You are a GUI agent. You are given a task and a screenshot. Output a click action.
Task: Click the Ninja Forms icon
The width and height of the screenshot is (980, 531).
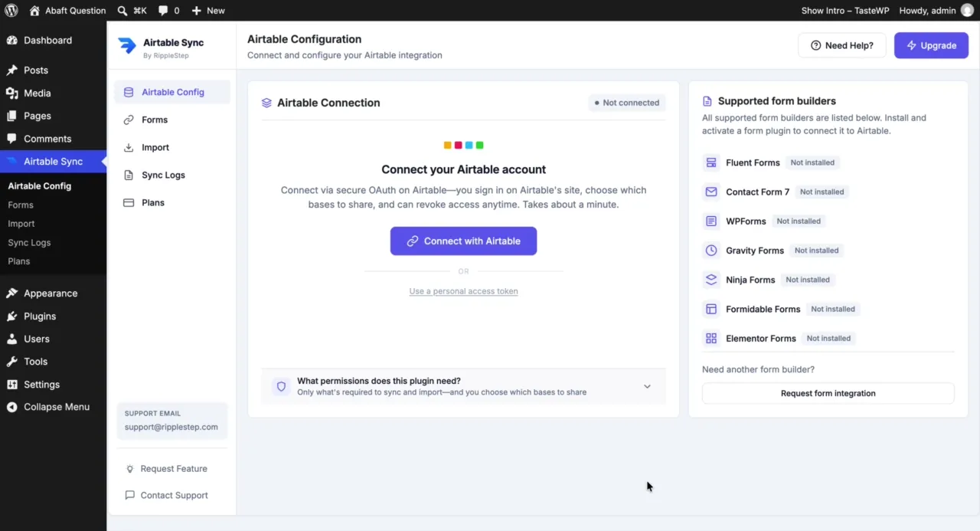711,280
